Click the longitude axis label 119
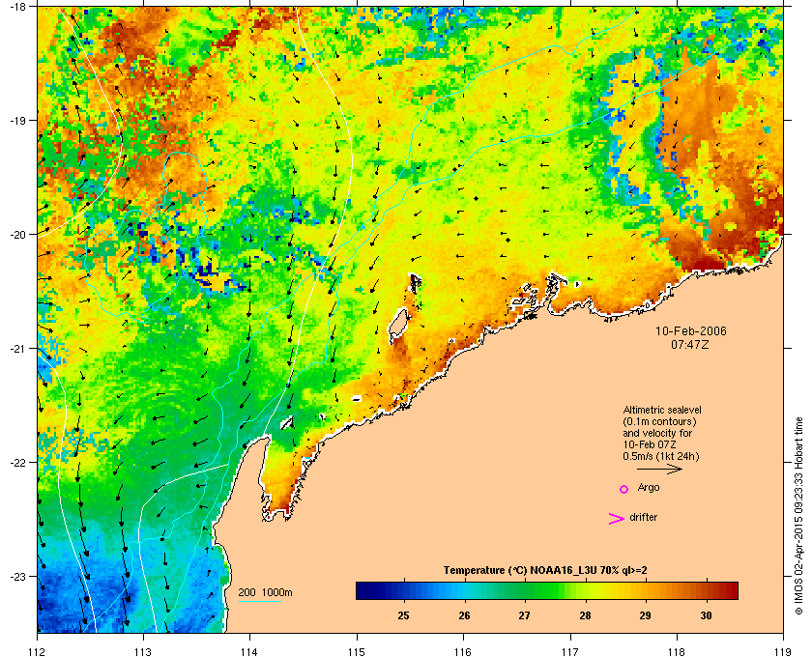 (783, 651)
